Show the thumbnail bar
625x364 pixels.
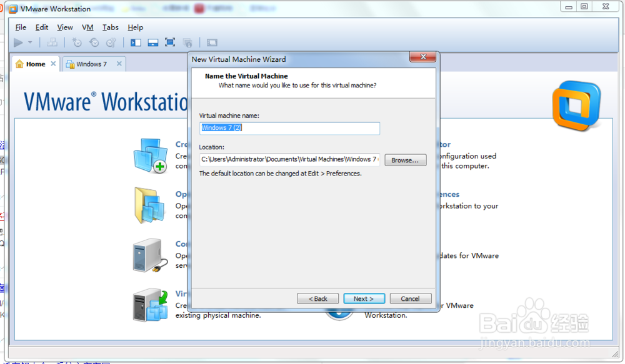[x=153, y=42]
